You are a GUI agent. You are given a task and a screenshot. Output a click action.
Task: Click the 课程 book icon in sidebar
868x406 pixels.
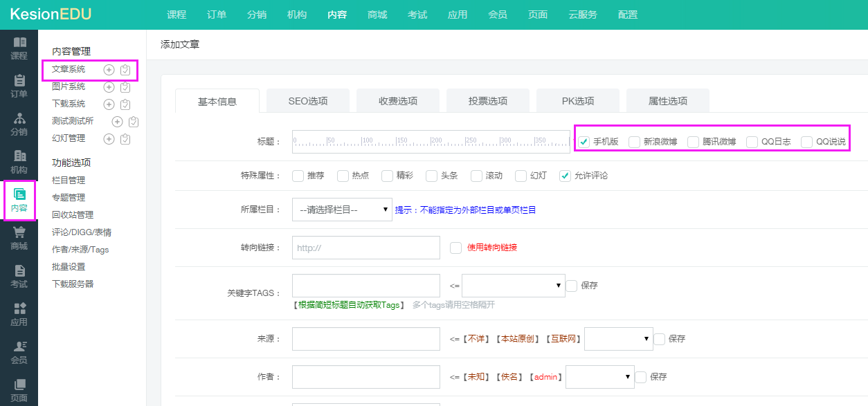[x=19, y=43]
